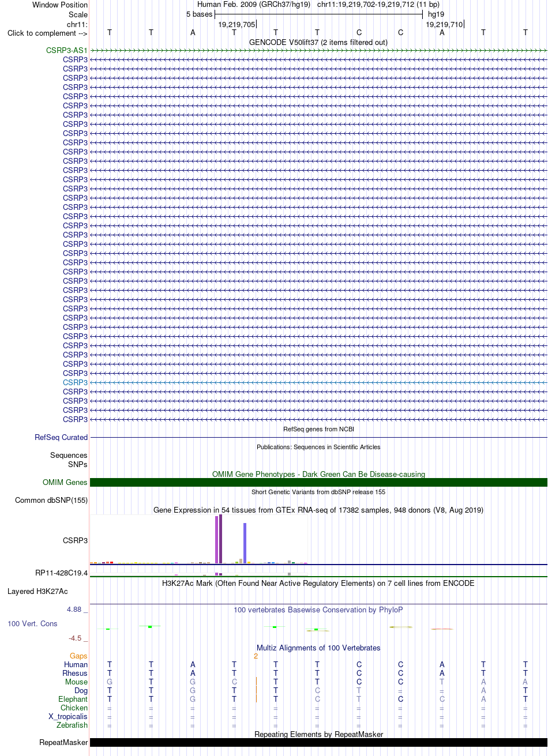
Task: Click the hg19 label beside scale bar
Action: tap(436, 14)
